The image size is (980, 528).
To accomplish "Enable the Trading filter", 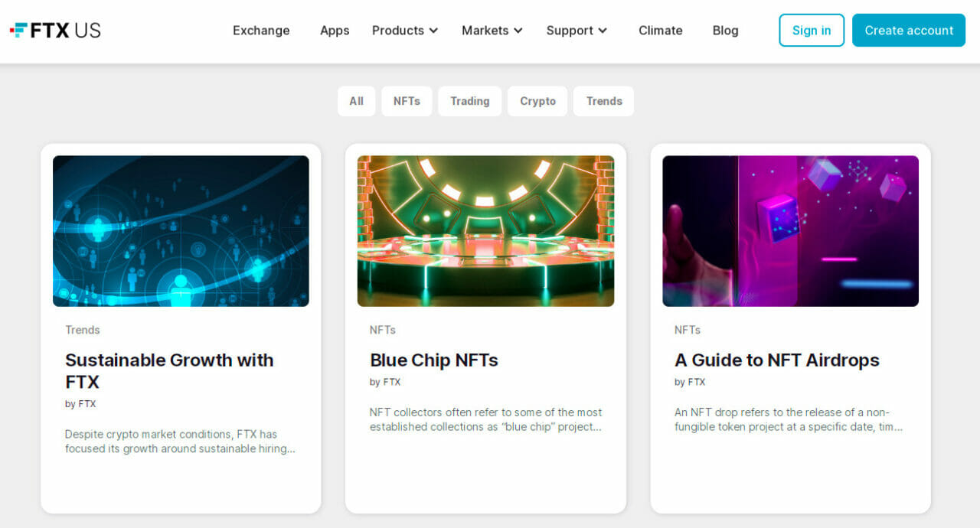I will coord(469,101).
